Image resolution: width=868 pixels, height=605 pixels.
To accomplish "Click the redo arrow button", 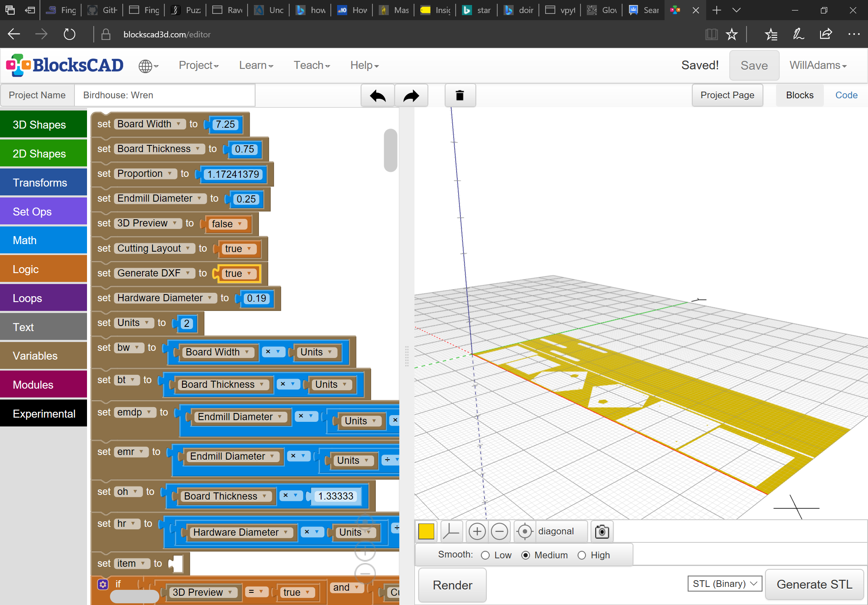I will click(x=411, y=96).
